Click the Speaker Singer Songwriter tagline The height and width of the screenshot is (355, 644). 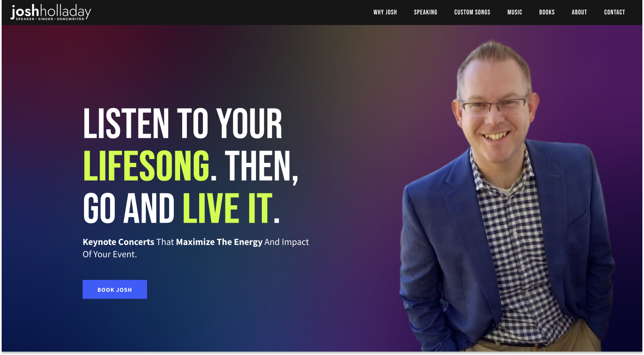(x=50, y=19)
